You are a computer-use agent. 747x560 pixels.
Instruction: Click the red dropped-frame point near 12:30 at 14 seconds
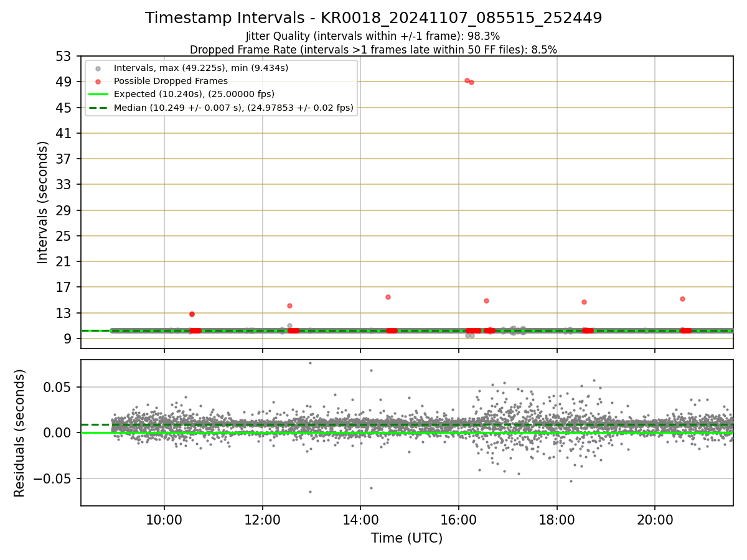click(289, 306)
